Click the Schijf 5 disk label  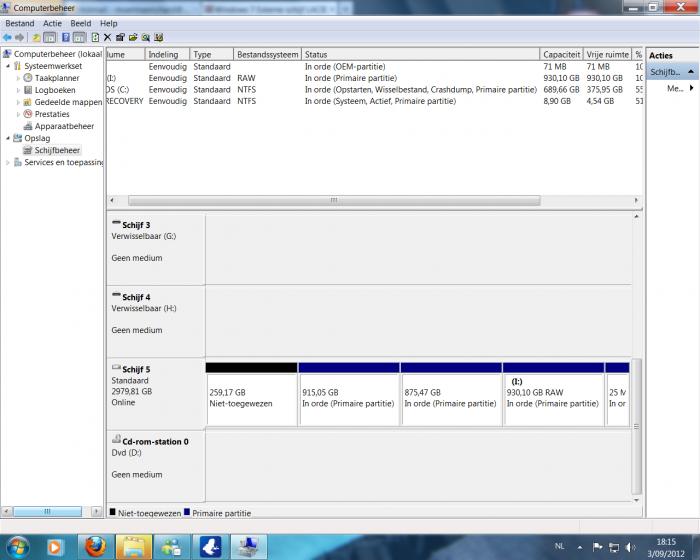tap(136, 369)
